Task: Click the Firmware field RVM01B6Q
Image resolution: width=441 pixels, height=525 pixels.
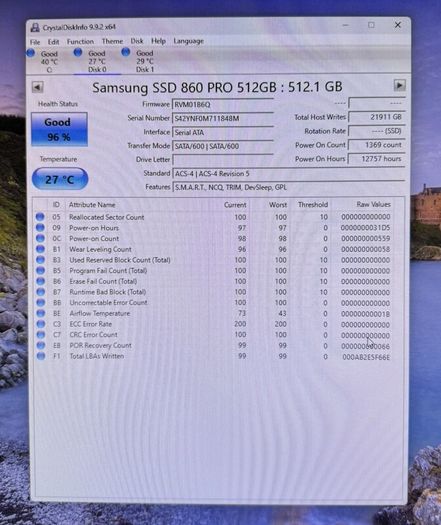Action: [223, 104]
